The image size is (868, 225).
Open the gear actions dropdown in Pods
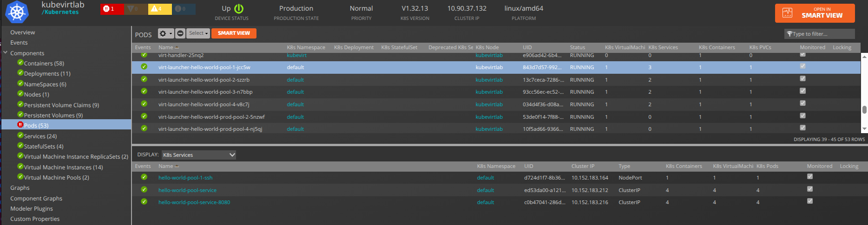coord(165,33)
